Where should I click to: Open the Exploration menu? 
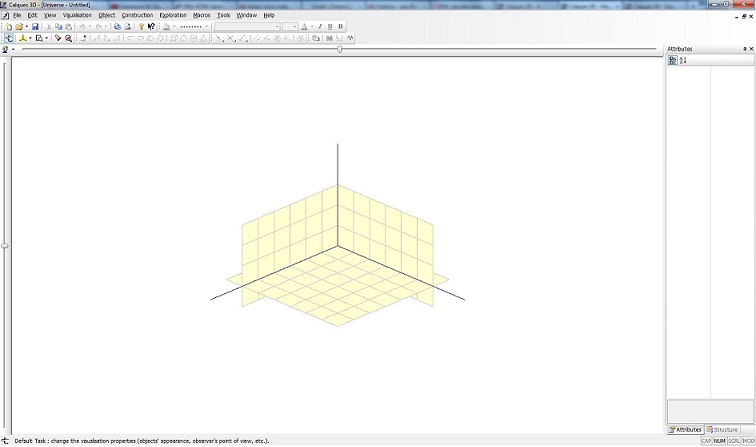(x=173, y=15)
